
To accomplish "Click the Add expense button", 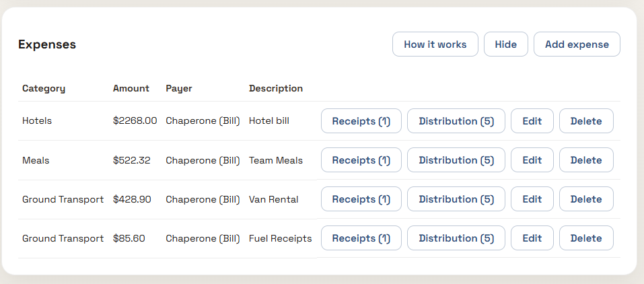I will pyautogui.click(x=577, y=44).
